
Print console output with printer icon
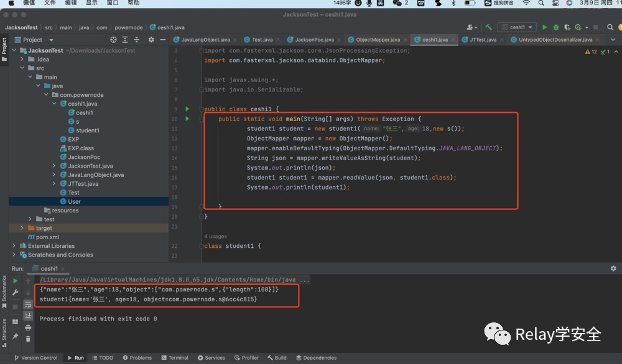(x=28, y=327)
